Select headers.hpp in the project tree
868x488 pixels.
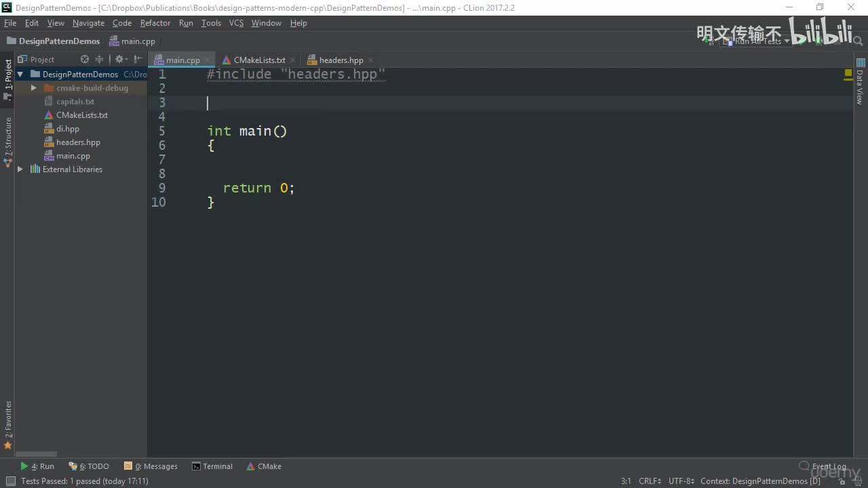click(x=78, y=142)
